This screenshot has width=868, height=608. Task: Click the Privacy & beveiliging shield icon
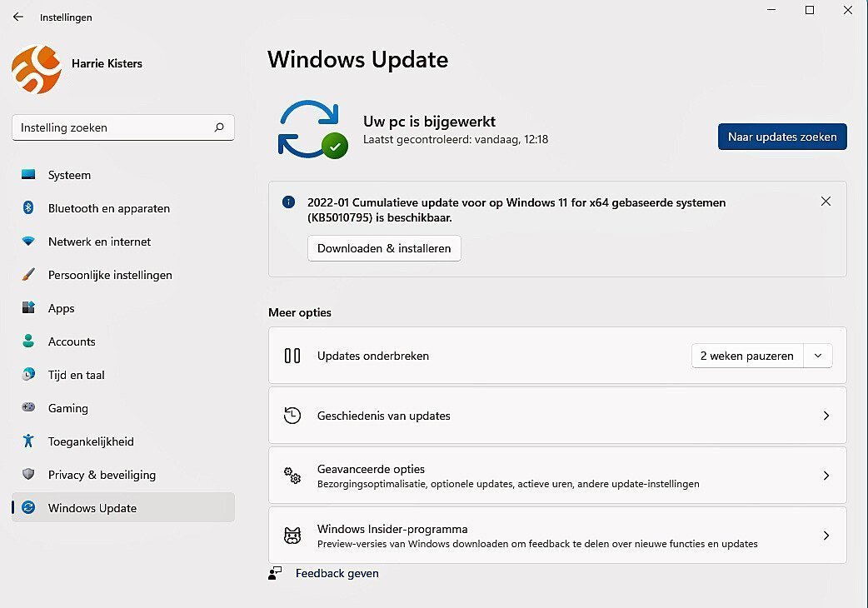(x=28, y=474)
